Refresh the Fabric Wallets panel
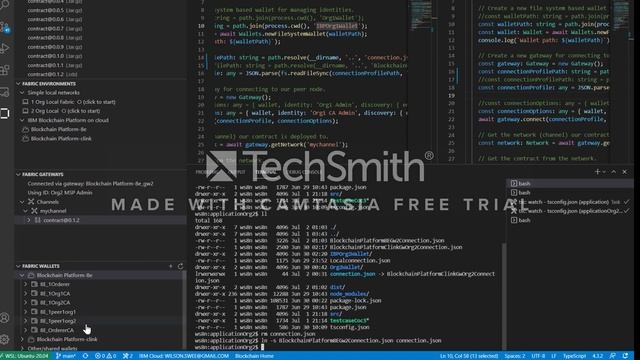Screen dimensions: 640x360 (x=180, y=266)
